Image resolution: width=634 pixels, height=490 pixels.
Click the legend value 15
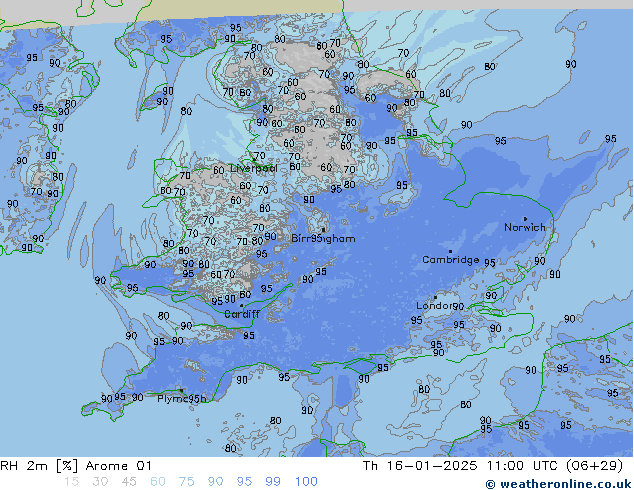point(71,482)
